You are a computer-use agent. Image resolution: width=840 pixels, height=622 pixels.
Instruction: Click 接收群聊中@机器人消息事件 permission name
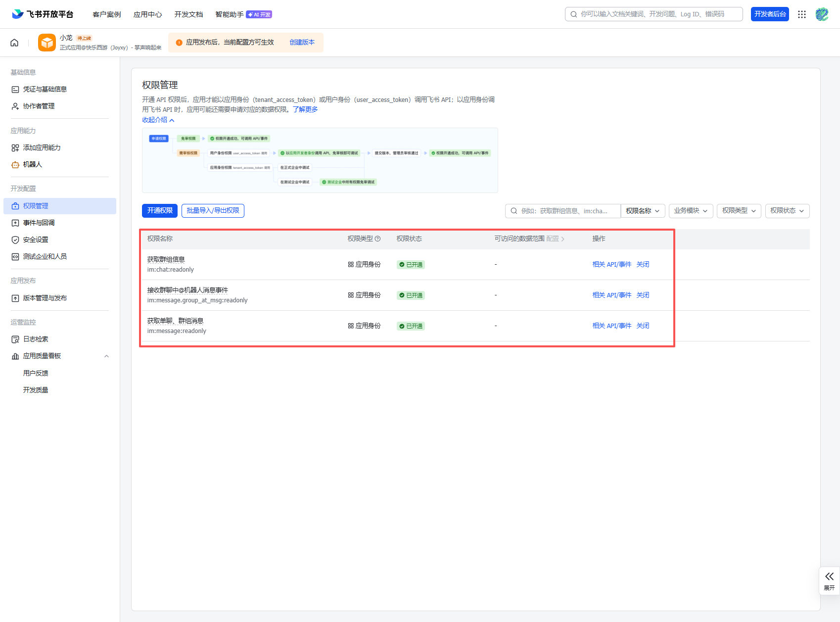click(187, 290)
